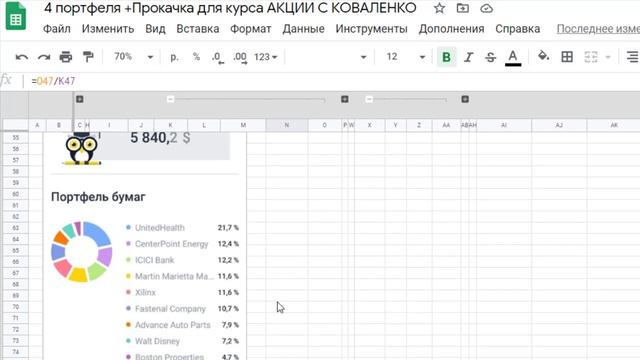Select row 63 header
The height and width of the screenshot is (360, 640).
(x=16, y=228)
